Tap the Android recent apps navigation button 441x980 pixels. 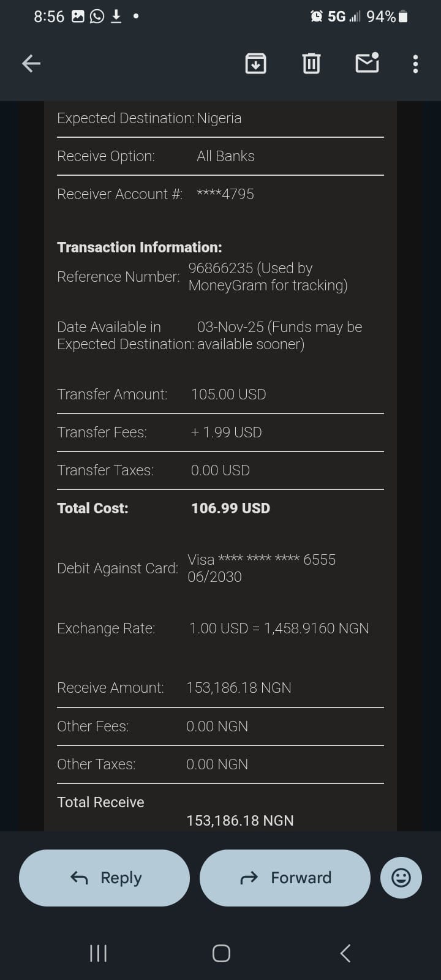click(98, 953)
